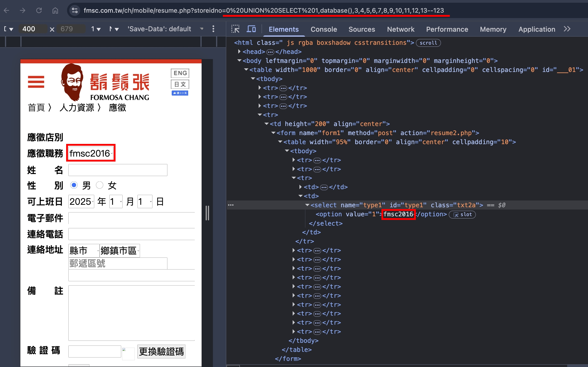Click the captcha image placeholder

pos(128,354)
